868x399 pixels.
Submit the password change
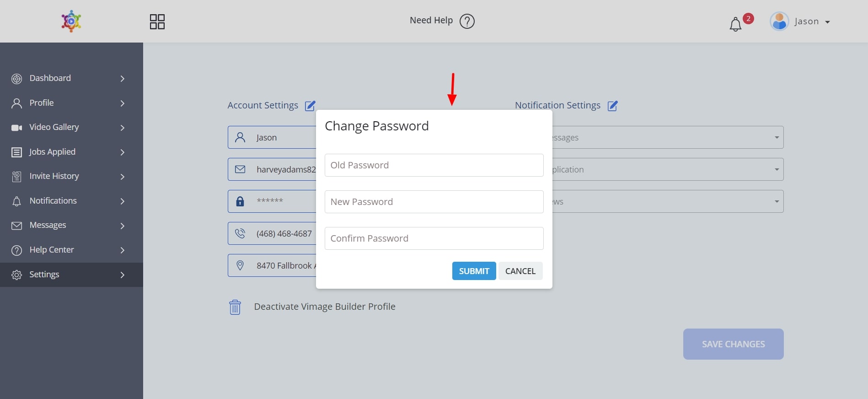[474, 271]
